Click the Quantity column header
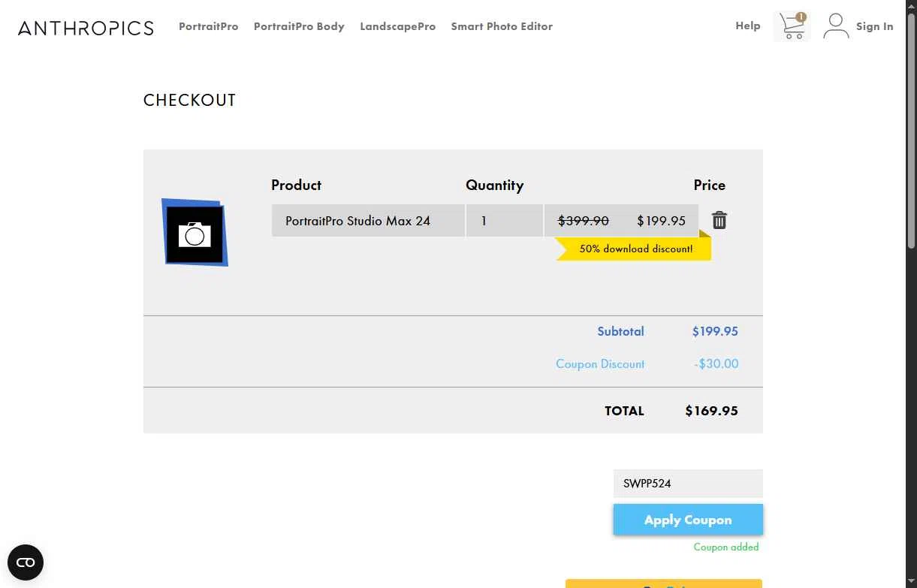This screenshot has height=588, width=917. 494,185
